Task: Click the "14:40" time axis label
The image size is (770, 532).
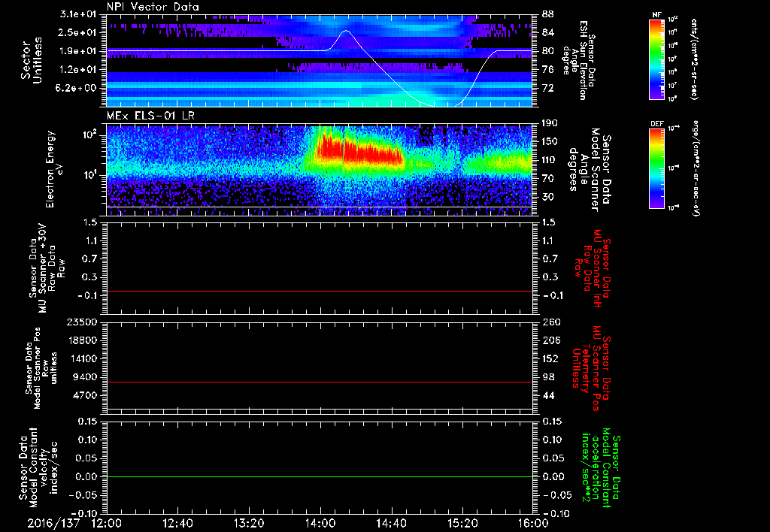Action: tap(391, 523)
